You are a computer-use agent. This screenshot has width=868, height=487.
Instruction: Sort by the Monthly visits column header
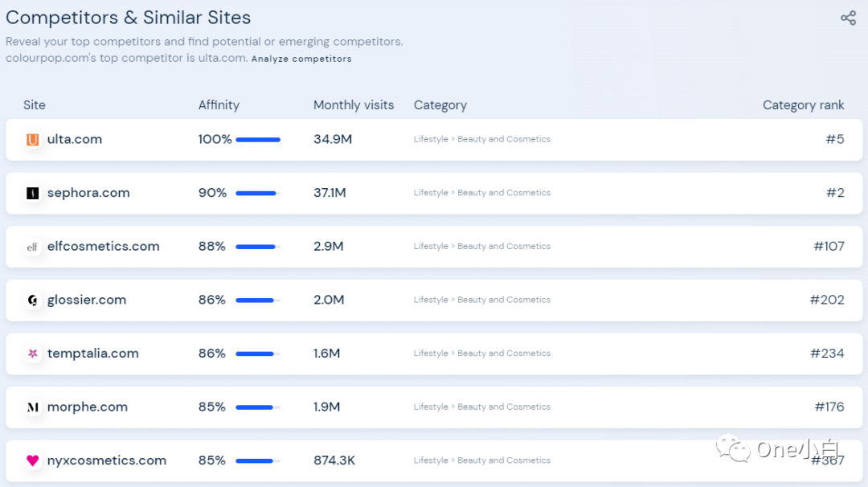tap(354, 104)
